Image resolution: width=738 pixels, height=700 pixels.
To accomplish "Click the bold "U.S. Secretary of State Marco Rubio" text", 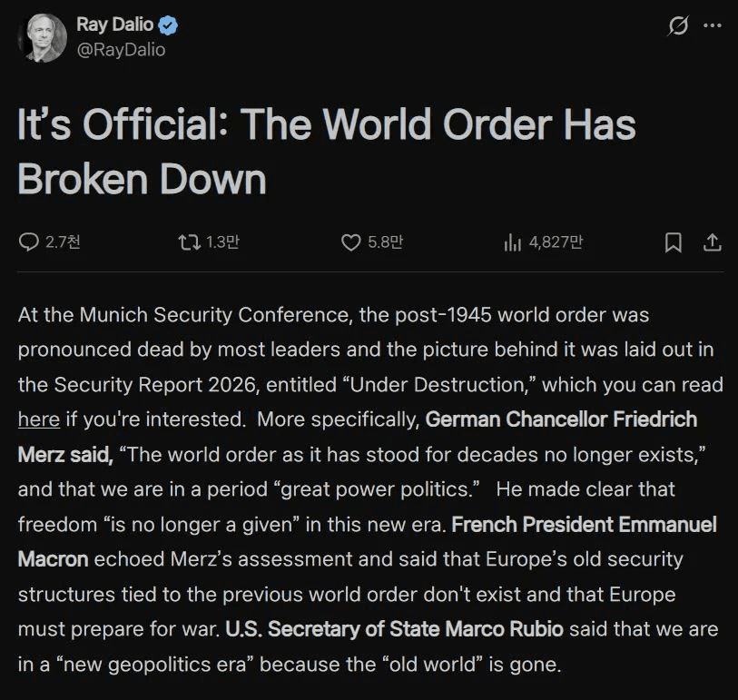I will 394,629.
